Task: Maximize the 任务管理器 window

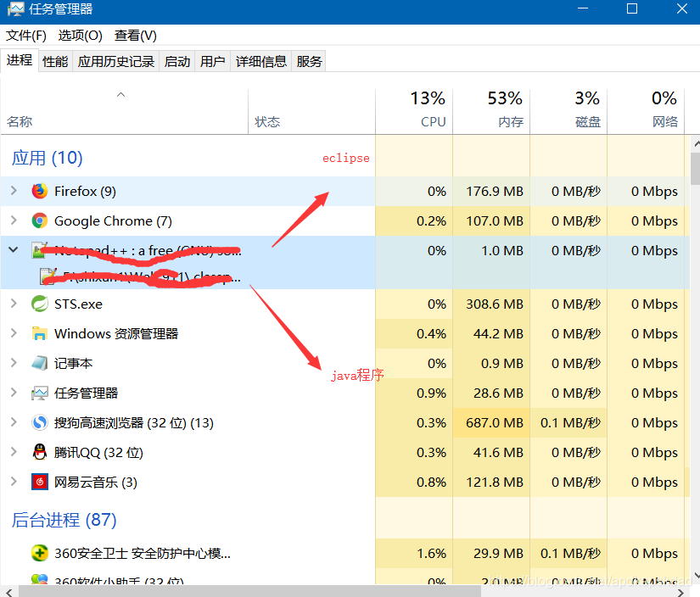Action: 631,8
